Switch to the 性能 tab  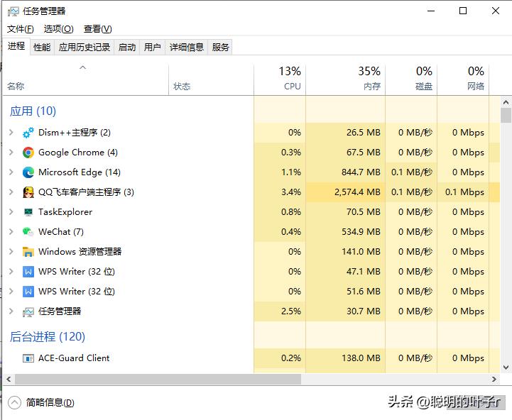pos(42,48)
